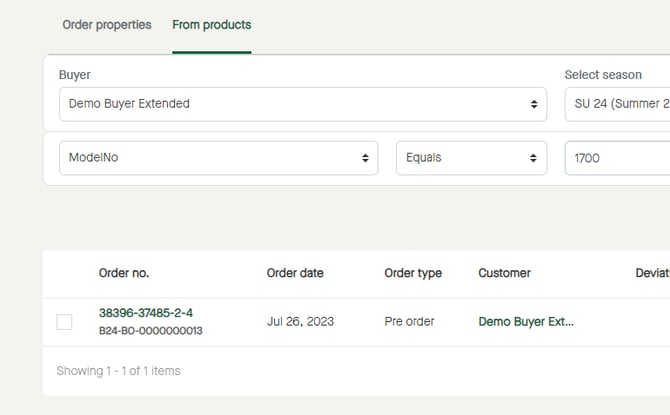The height and width of the screenshot is (415, 670).
Task: Click the up-down arrow icon in Buyer field
Action: 534,104
